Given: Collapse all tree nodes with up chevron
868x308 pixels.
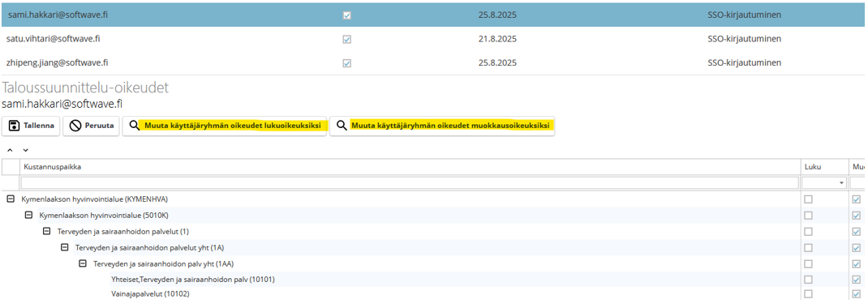Looking at the screenshot, I should coord(10,151).
